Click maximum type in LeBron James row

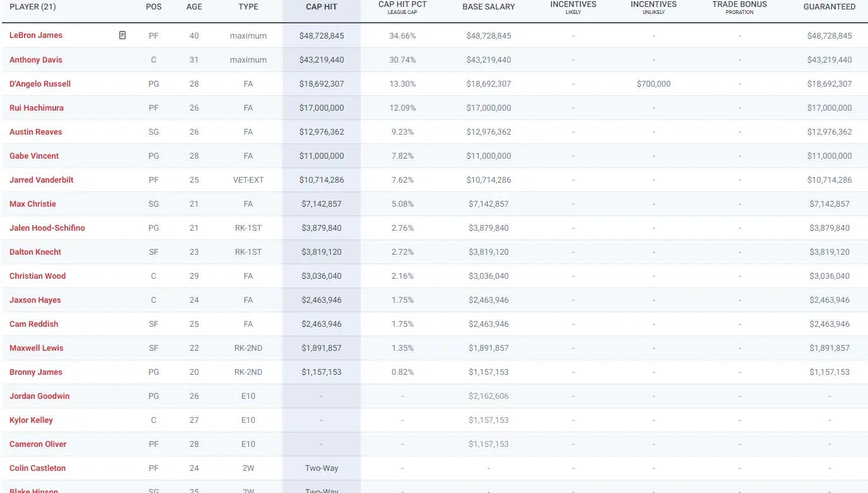tap(248, 35)
